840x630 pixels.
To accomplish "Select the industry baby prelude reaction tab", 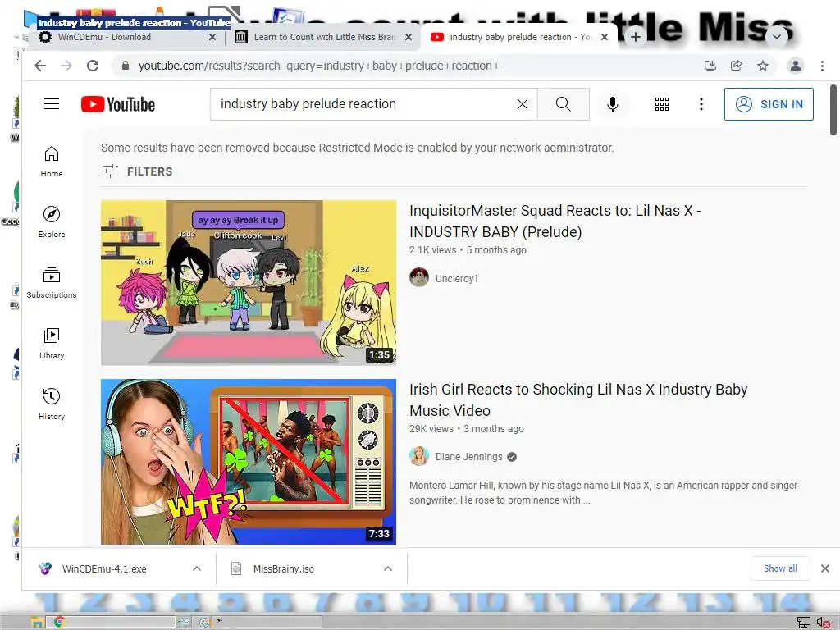I will coord(519,37).
